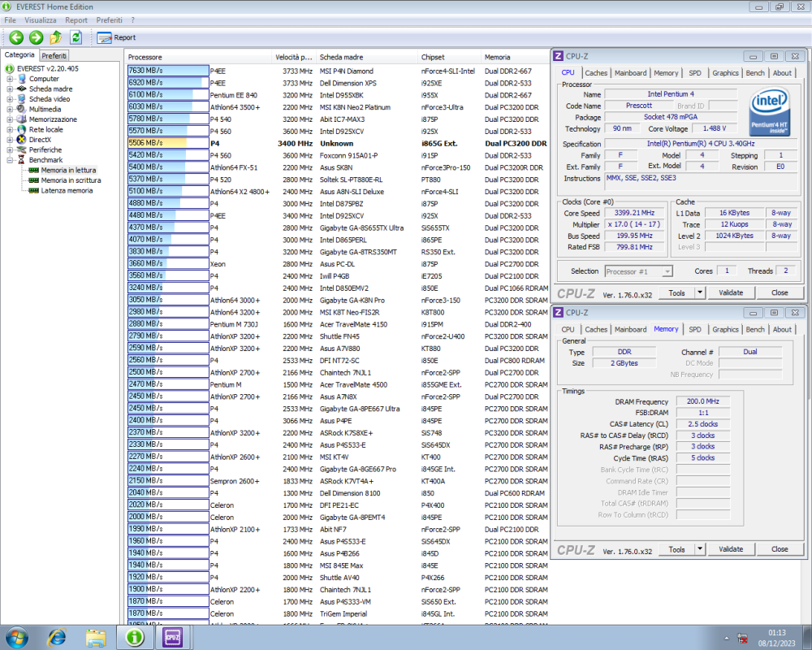Click the green EVEREST icon in the taskbar
This screenshot has width=812, height=650.
coord(134,638)
